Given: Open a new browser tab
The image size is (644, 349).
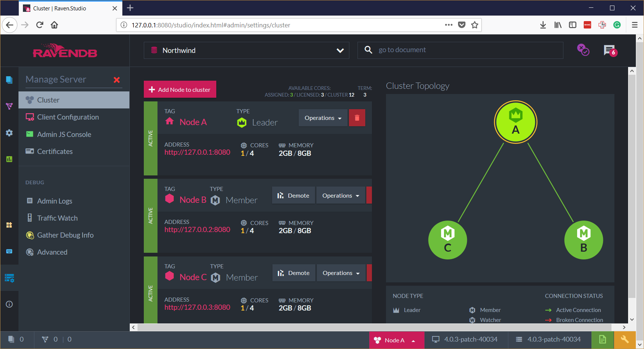Looking at the screenshot, I should pos(130,8).
